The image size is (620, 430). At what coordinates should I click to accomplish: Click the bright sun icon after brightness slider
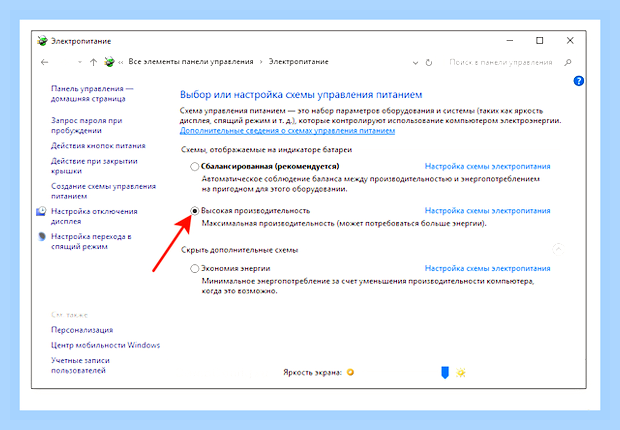pos(461,372)
